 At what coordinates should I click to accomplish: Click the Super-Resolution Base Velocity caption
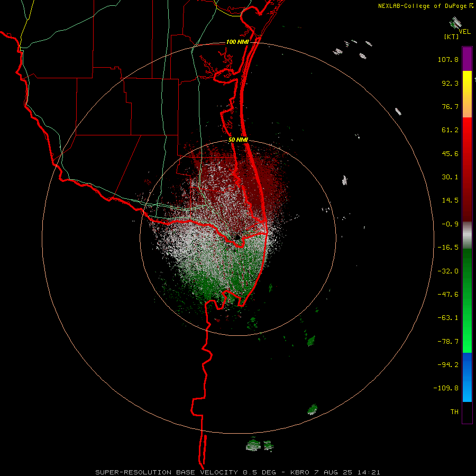coord(237,472)
